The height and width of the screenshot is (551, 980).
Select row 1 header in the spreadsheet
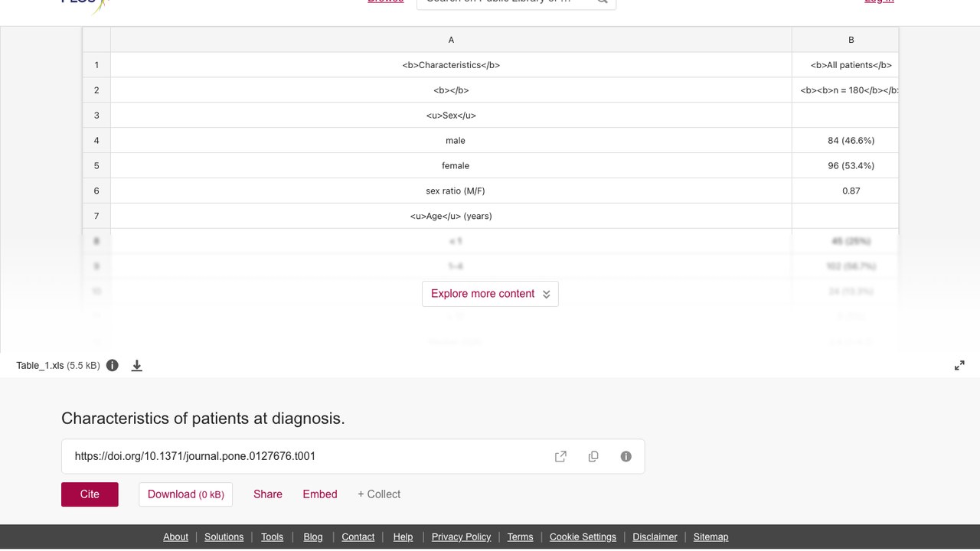point(96,65)
